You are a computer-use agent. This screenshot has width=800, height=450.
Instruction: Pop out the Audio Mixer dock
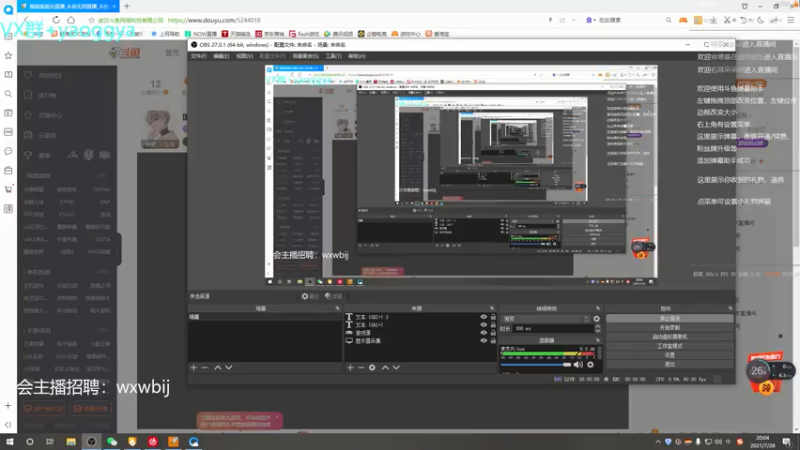[597, 340]
